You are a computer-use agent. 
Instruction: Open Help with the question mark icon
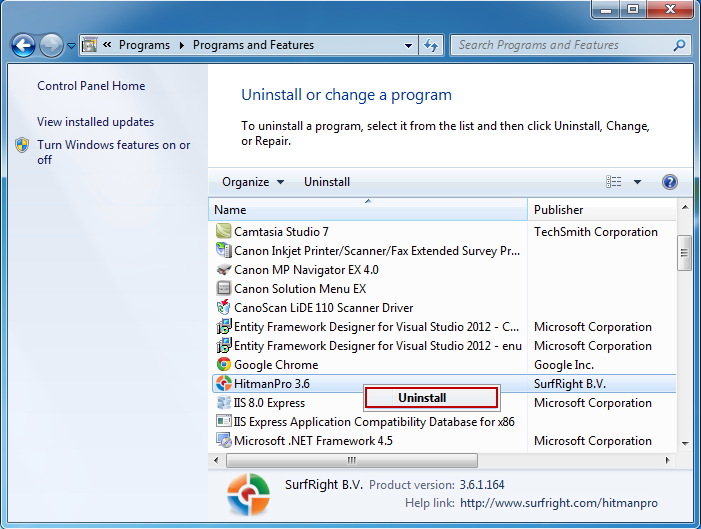coord(670,182)
